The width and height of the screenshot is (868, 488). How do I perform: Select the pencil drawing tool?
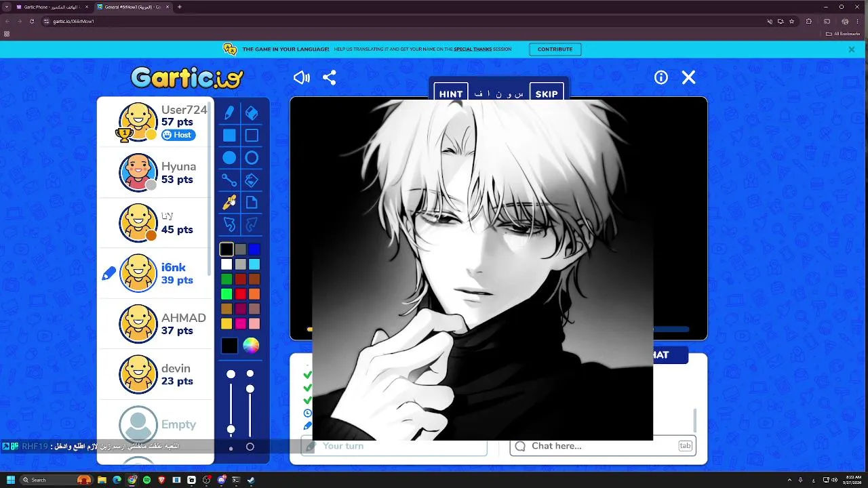[229, 113]
